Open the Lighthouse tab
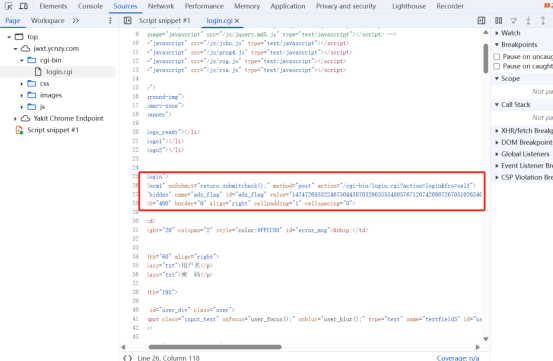The image size is (553, 361). click(409, 6)
